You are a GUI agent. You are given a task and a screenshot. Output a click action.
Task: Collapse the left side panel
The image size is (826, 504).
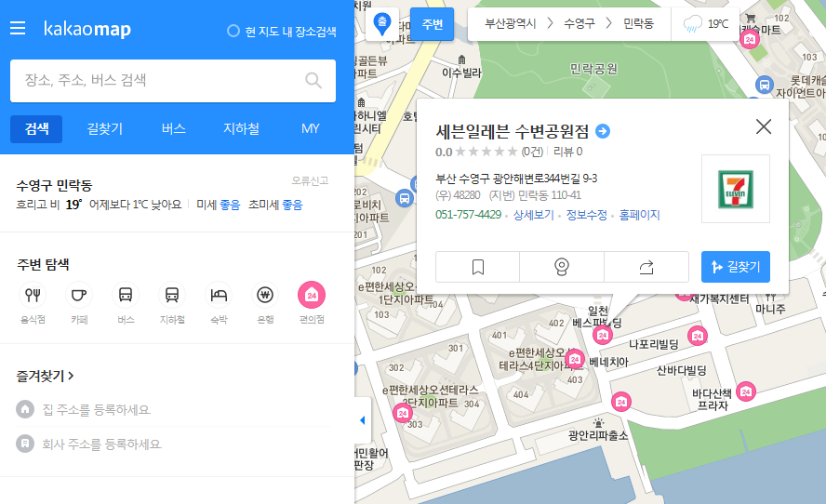(x=363, y=419)
